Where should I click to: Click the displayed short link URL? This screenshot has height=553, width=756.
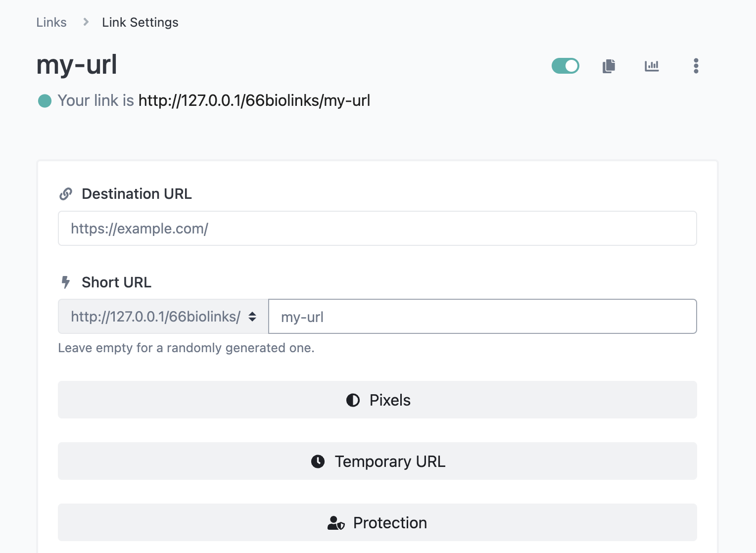(x=255, y=100)
